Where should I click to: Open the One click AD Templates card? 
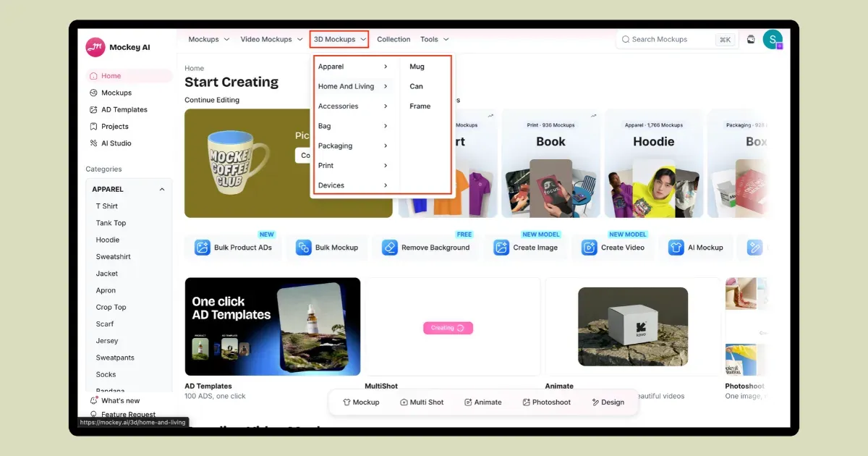pos(273,326)
